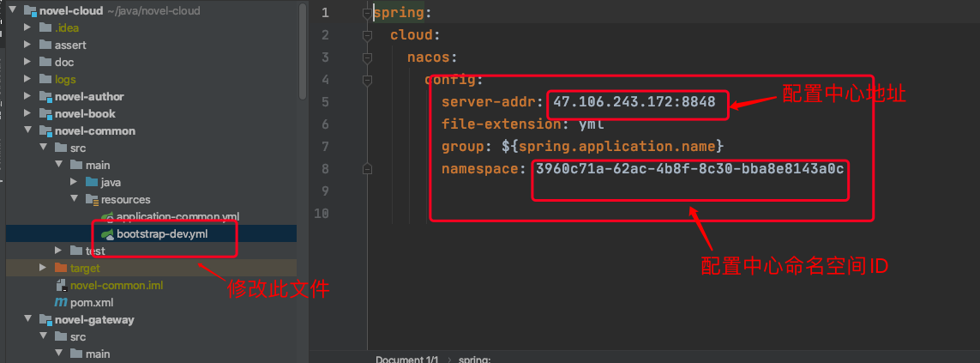Click the orange target folder icon
Screen dimensions: 980x363
(x=61, y=268)
